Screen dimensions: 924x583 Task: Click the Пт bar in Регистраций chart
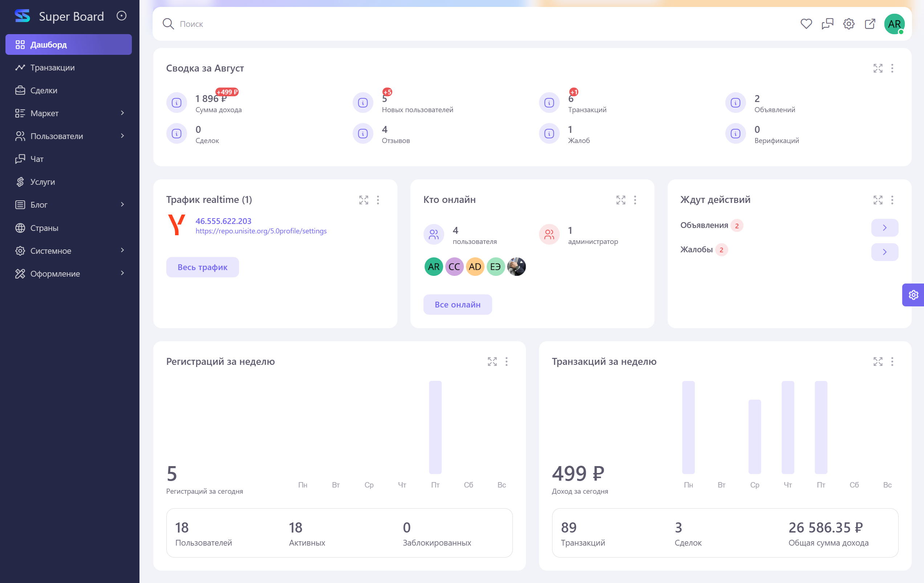[x=435, y=427]
